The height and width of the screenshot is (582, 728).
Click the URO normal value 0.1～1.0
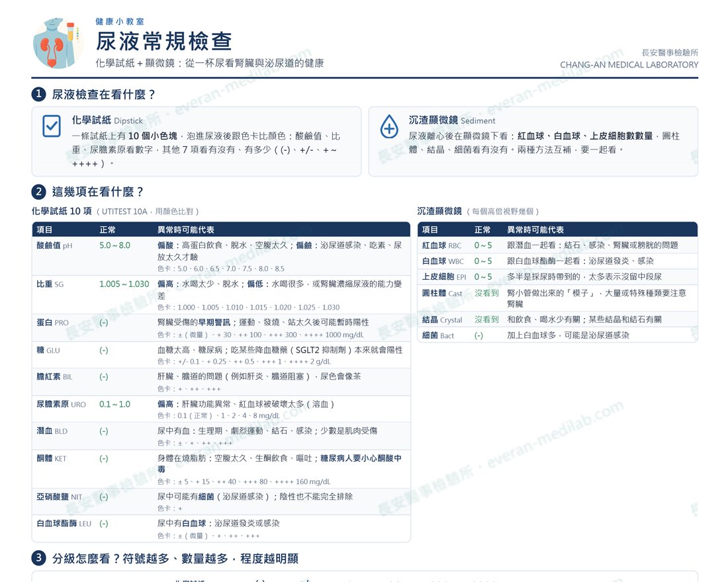(114, 404)
